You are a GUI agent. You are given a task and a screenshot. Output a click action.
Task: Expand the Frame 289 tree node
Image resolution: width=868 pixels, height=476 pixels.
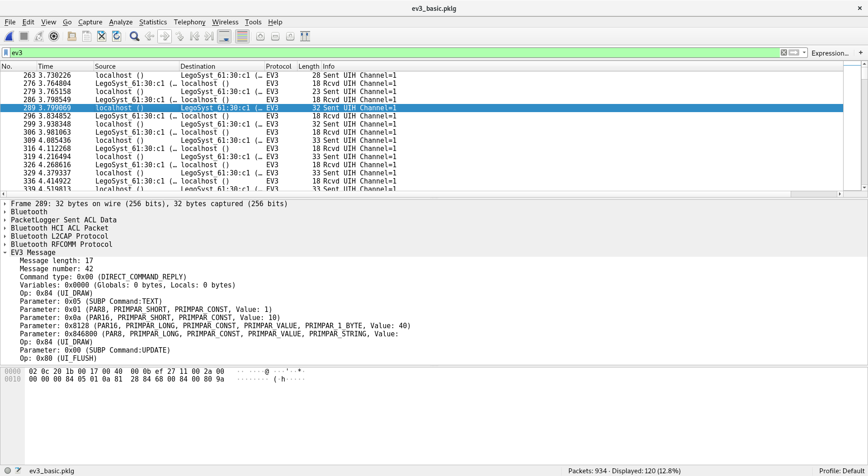5,204
